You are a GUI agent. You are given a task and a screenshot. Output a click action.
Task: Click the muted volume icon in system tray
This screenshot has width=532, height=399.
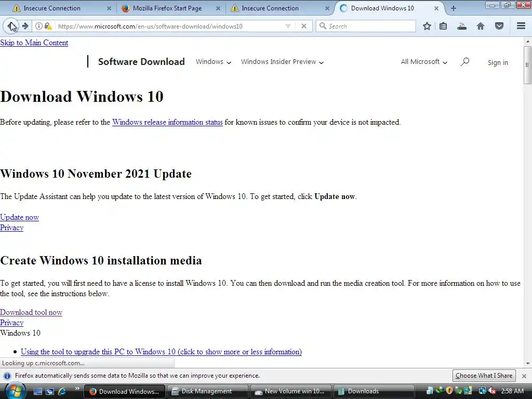coord(491,391)
